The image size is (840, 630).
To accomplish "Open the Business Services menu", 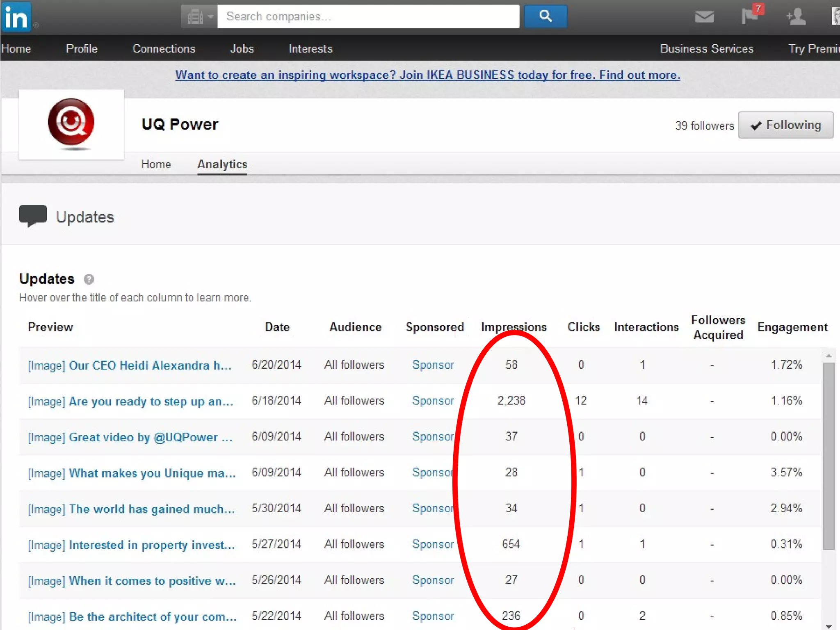I will coord(706,49).
